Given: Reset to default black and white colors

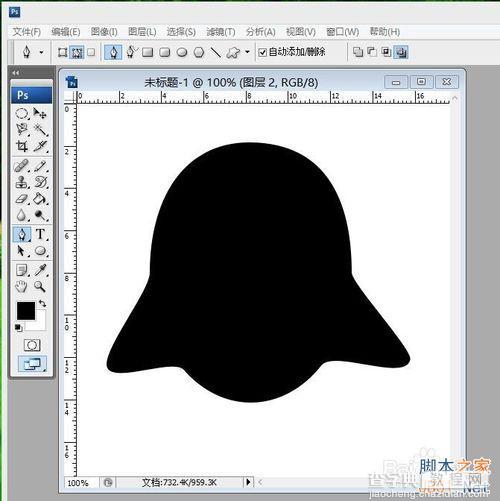Looking at the screenshot, I should pos(18,328).
